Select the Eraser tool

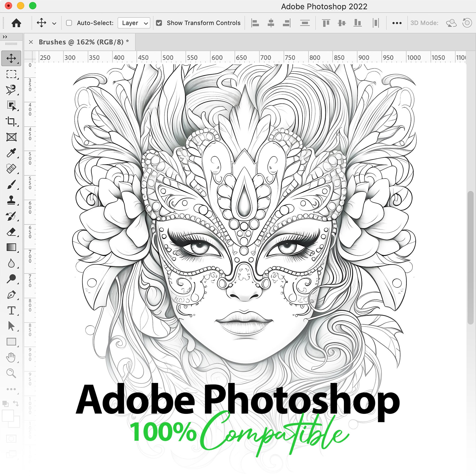(11, 232)
